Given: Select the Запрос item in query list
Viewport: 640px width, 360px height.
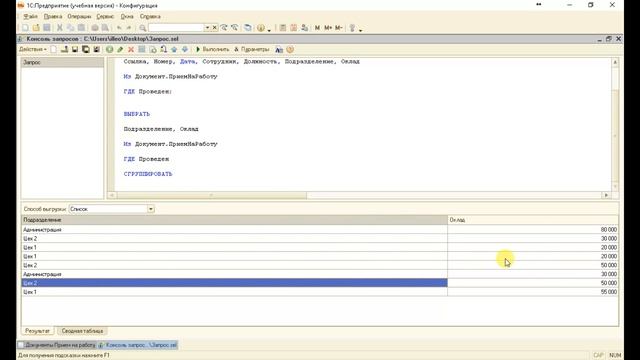Looking at the screenshot, I should coord(62,62).
